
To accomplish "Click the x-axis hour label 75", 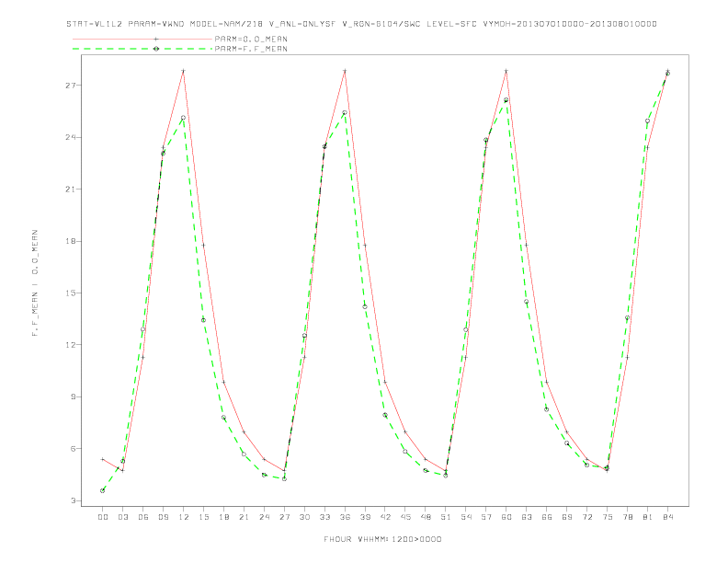I will pos(608,517).
